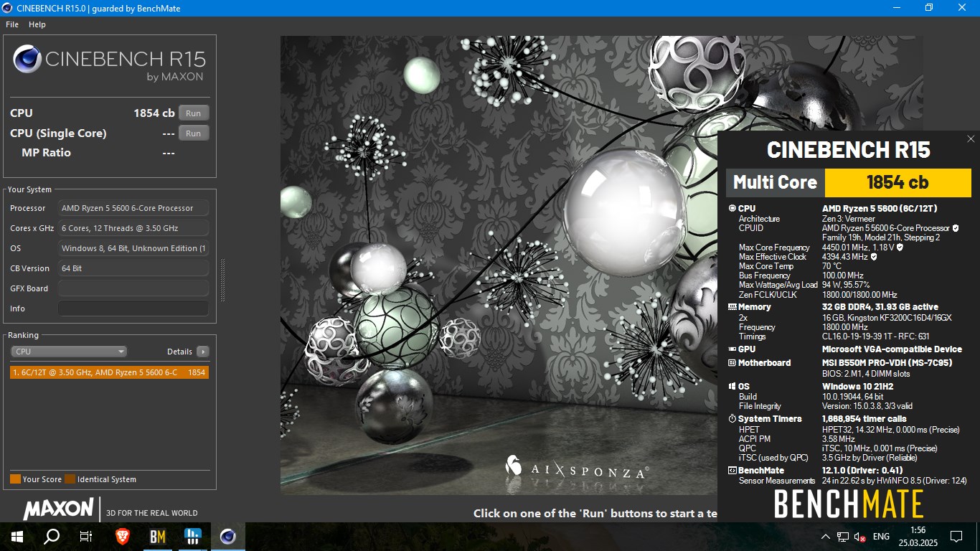This screenshot has width=980, height=551.
Task: Switch to Cinebench on the taskbar
Action: (x=227, y=537)
